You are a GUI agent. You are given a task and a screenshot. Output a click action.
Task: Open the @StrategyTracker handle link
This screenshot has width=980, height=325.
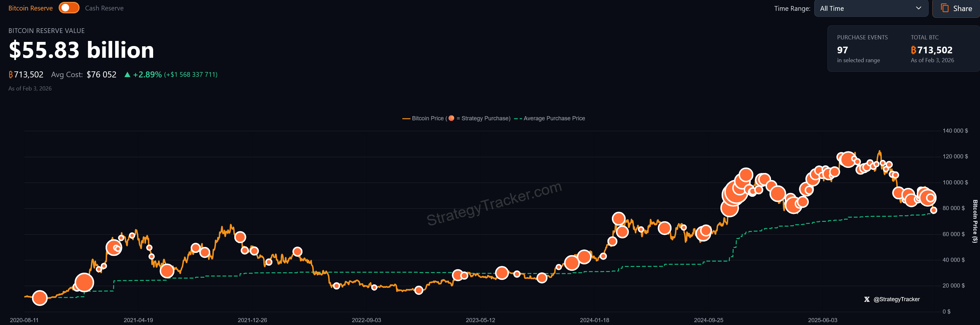pos(896,300)
